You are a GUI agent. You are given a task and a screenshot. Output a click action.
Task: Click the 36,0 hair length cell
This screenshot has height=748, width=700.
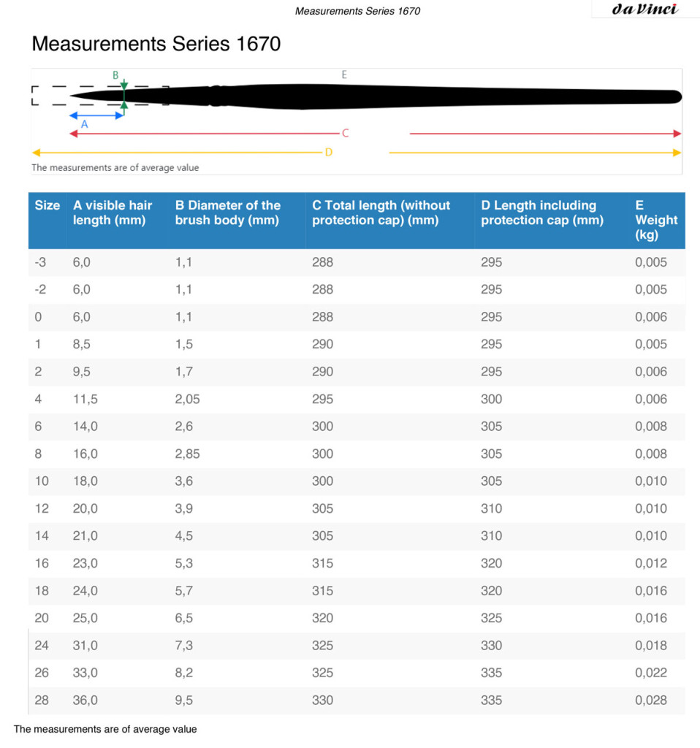pos(85,700)
